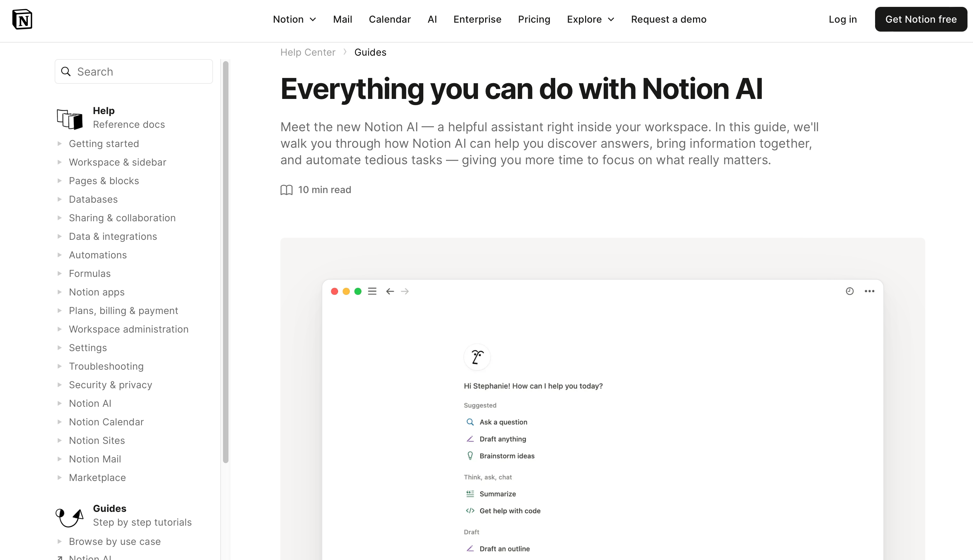
Task: Click the Summarize list icon in the preview
Action: click(x=470, y=493)
